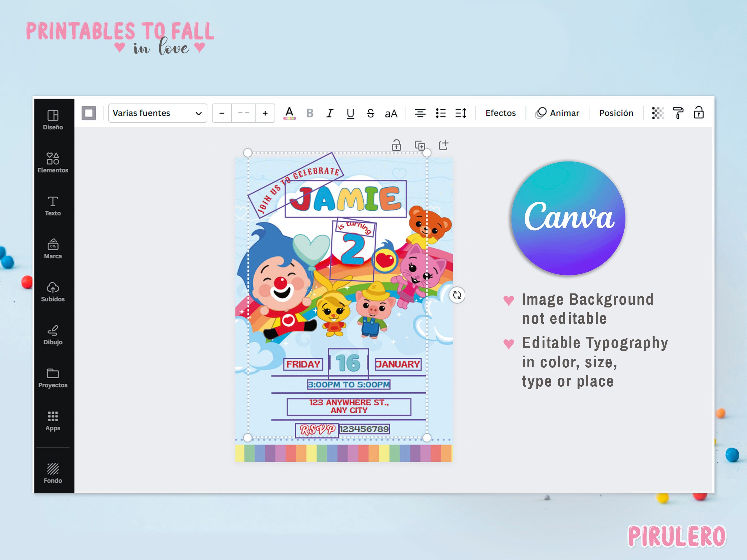Select the 3:00PM TO 5:00PM text
This screenshot has height=560, width=747.
(x=349, y=384)
